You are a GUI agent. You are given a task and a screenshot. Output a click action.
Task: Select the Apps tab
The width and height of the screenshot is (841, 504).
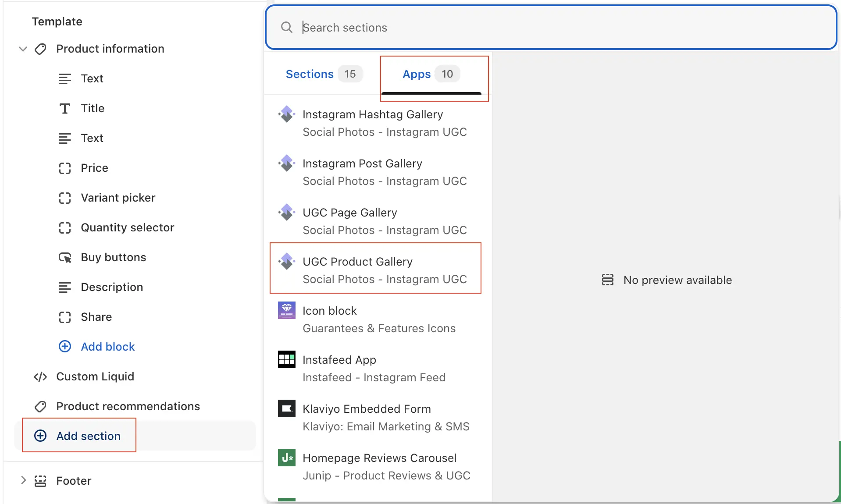click(x=431, y=75)
